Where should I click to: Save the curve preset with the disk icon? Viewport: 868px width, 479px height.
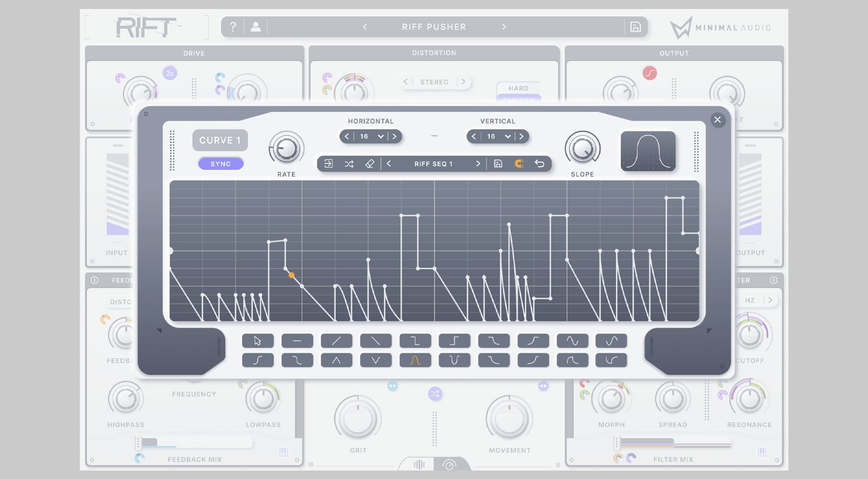click(x=498, y=164)
